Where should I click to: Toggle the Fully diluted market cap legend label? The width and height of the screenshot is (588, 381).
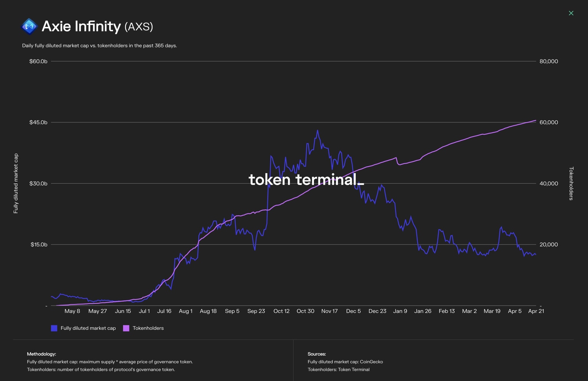tap(88, 328)
